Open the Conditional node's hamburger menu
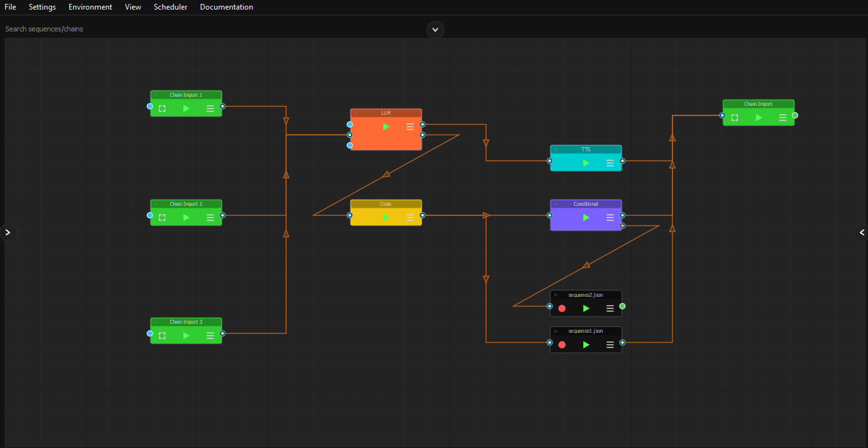Screen dimensions: 868x448 (609, 217)
